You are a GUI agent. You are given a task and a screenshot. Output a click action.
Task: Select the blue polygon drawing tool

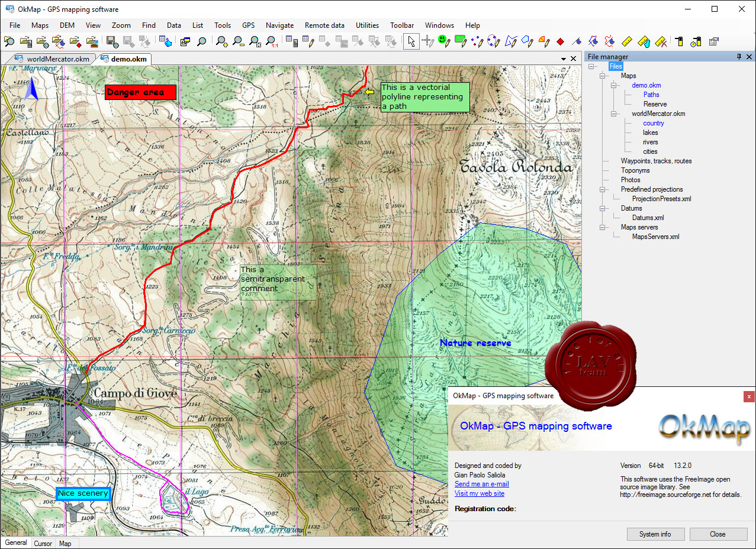coord(527,41)
